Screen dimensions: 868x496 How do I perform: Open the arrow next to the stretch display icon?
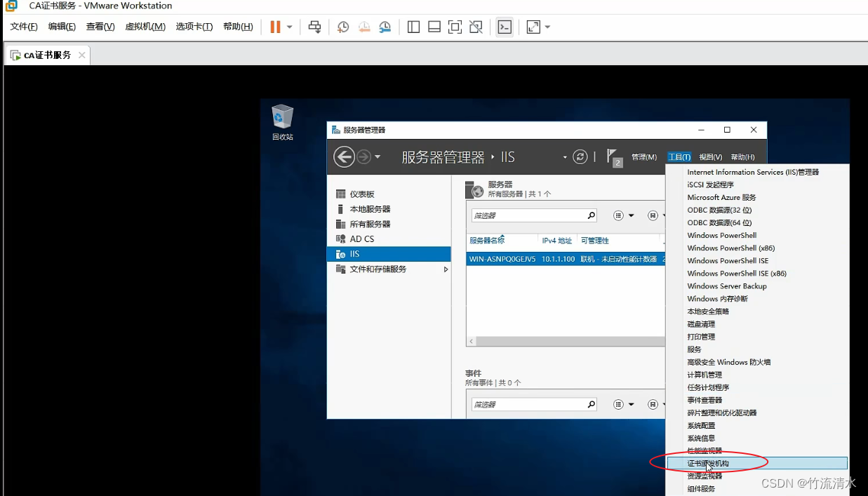(x=547, y=27)
